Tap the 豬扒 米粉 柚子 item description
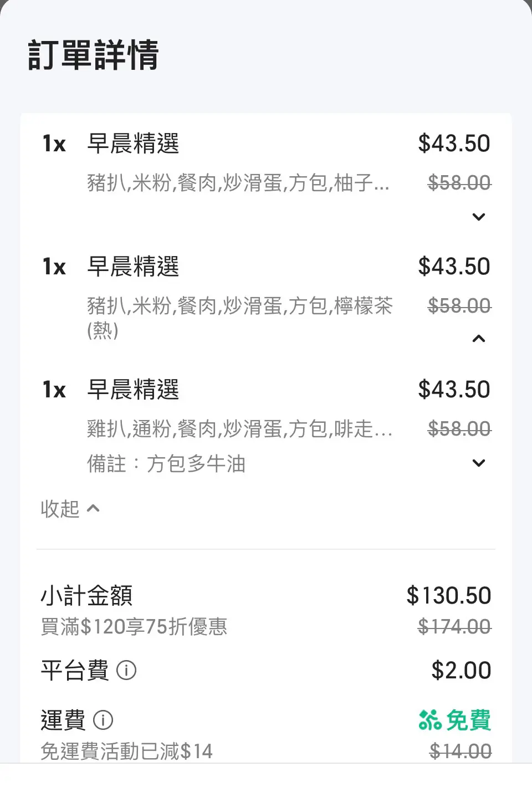 coord(238,183)
